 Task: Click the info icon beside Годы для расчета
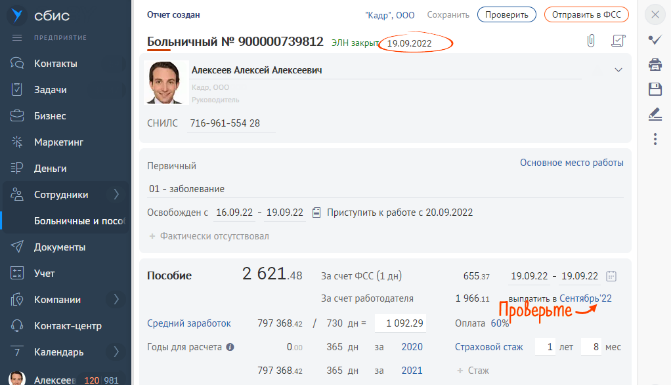click(230, 347)
